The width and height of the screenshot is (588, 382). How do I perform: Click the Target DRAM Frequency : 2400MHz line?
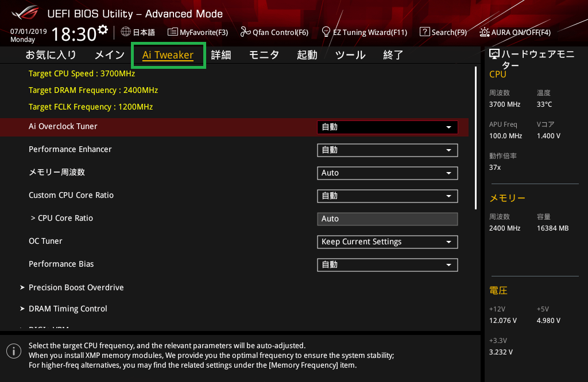[x=94, y=90]
